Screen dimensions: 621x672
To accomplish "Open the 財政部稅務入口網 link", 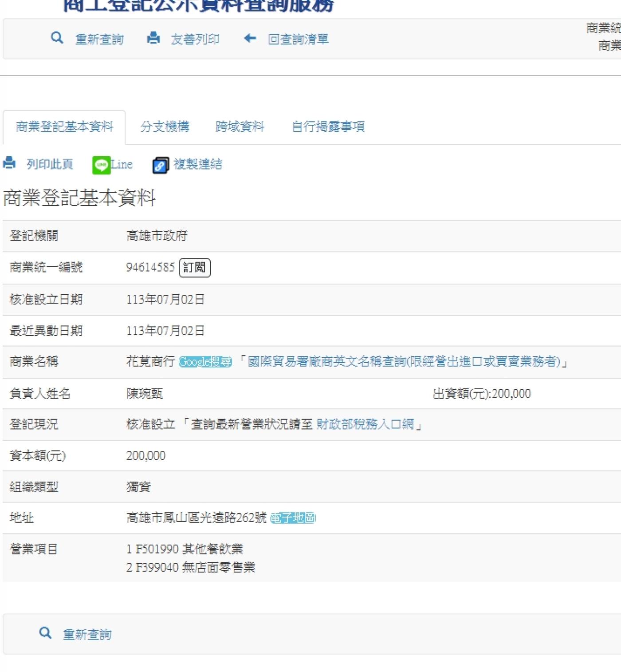I will coord(365,424).
